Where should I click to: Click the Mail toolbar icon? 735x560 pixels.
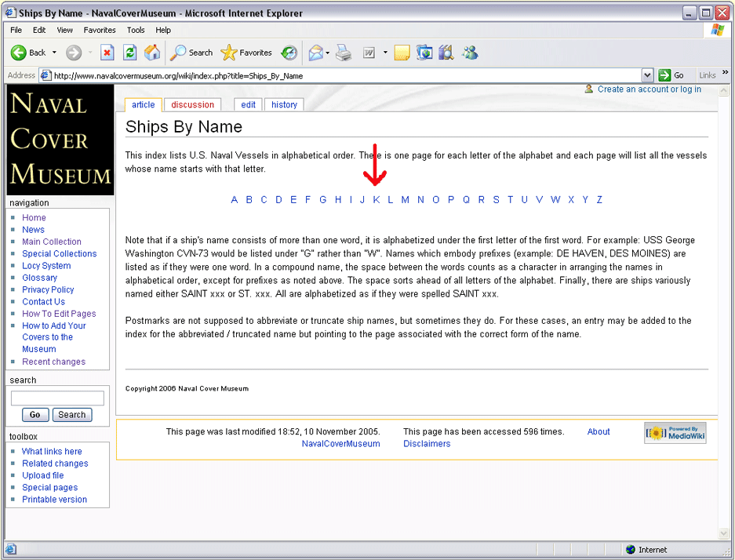coord(315,53)
